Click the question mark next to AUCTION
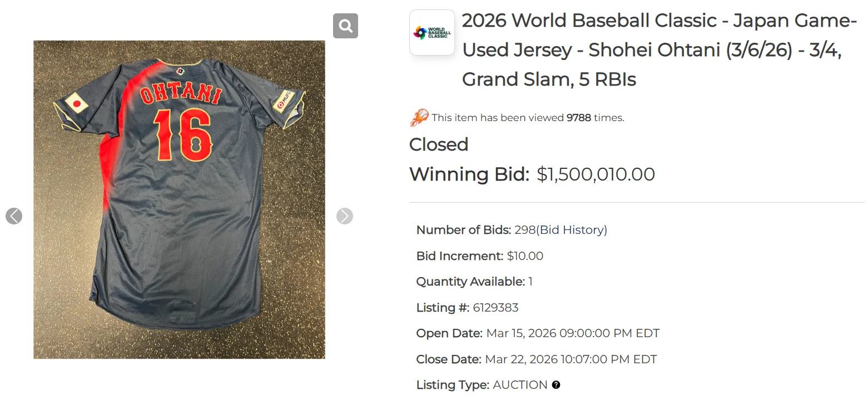 pyautogui.click(x=557, y=384)
